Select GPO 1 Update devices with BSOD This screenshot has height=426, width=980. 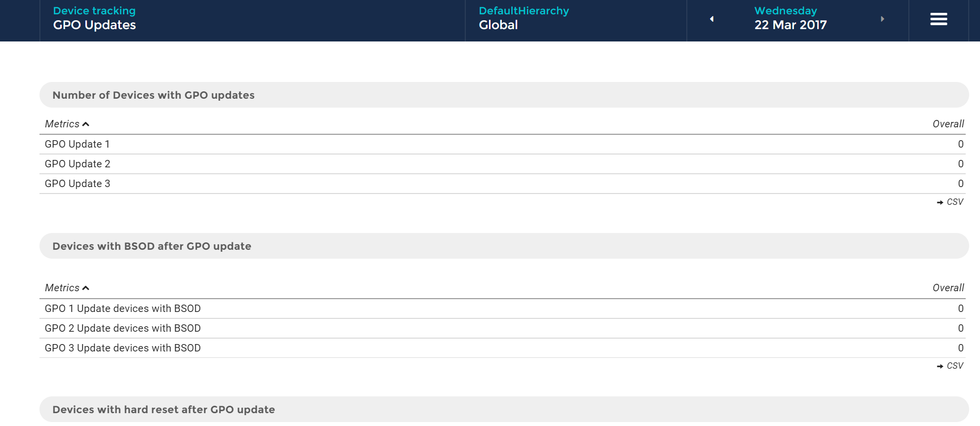tap(502, 309)
